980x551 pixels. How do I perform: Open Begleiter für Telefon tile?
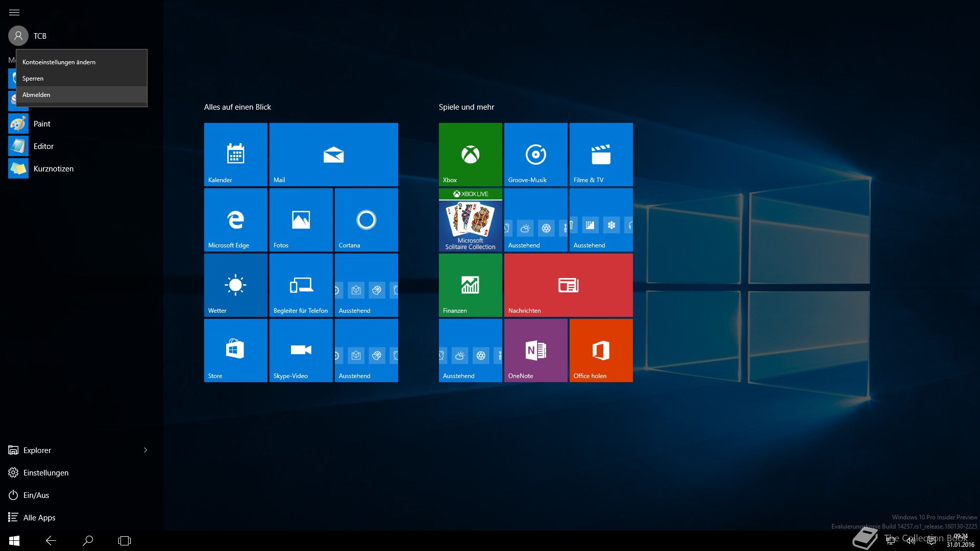[x=301, y=285]
